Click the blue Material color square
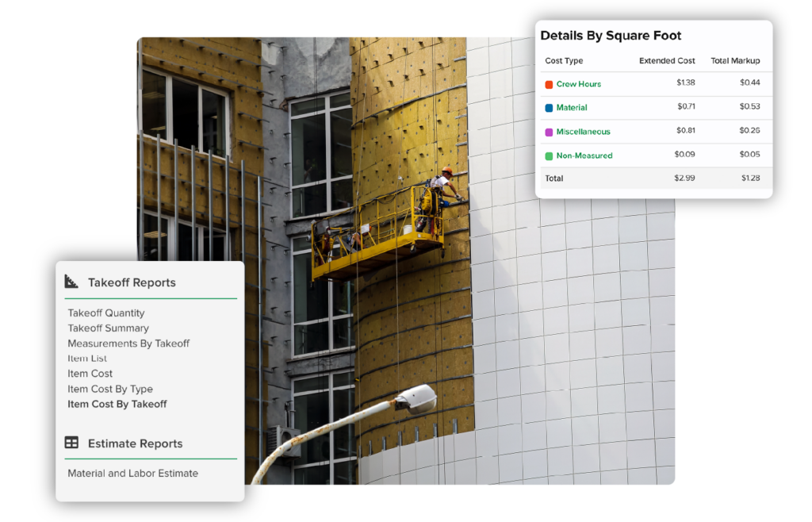 click(x=549, y=108)
